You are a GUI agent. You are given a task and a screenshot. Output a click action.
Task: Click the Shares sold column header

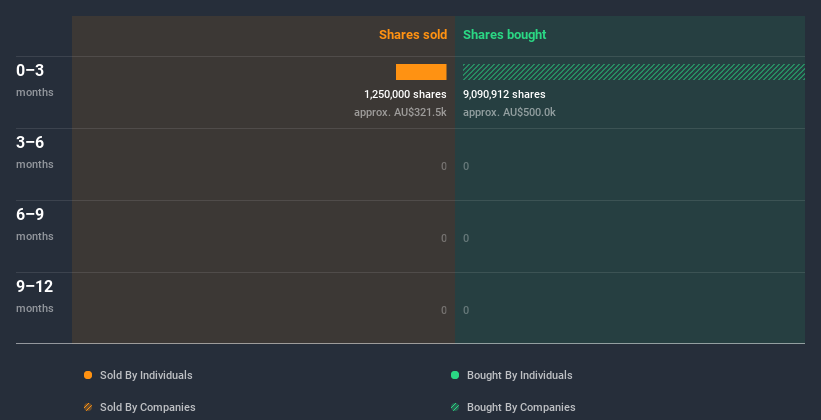pos(413,35)
